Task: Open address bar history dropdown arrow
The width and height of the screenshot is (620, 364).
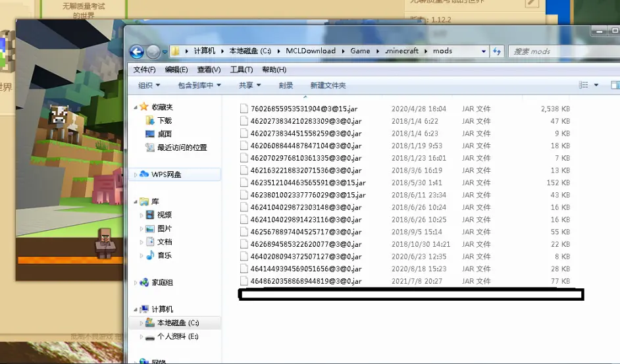Action: pyautogui.click(x=483, y=51)
